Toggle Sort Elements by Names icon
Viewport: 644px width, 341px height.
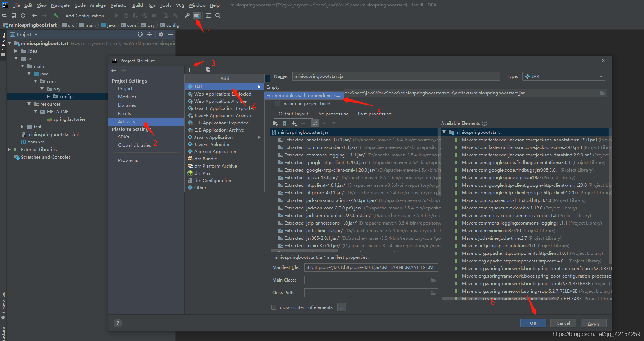(x=315, y=123)
